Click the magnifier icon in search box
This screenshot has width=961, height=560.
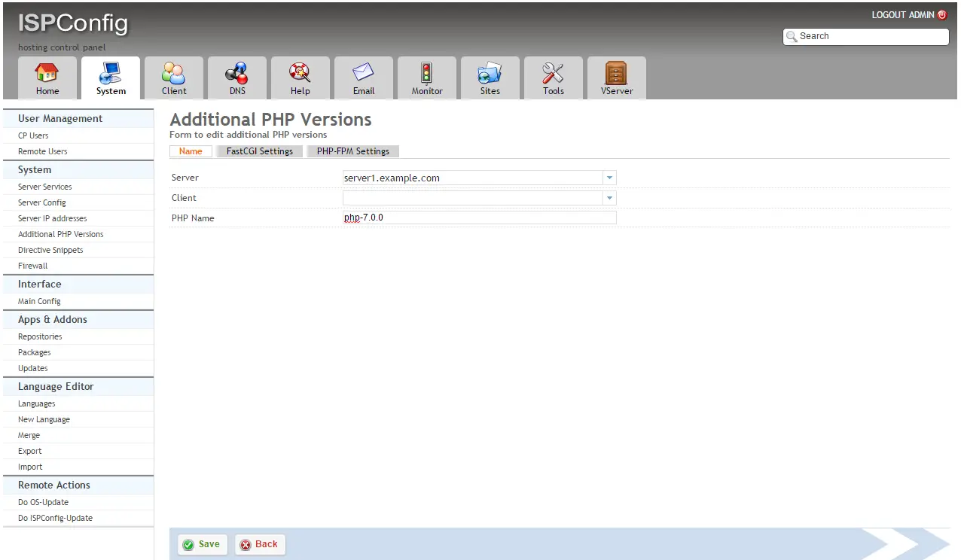pos(792,36)
